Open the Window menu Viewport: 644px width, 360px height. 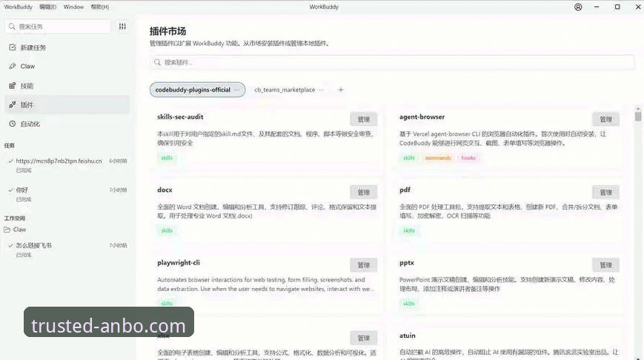pyautogui.click(x=73, y=7)
